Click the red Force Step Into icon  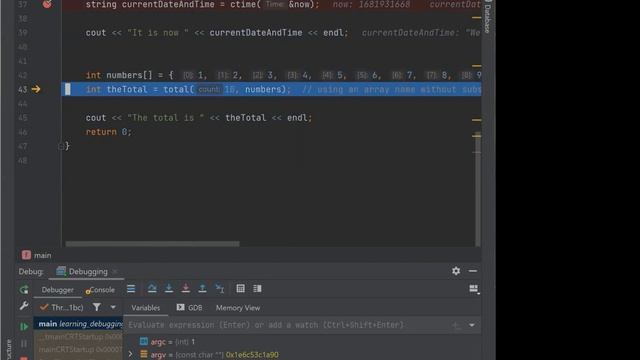pos(185,289)
